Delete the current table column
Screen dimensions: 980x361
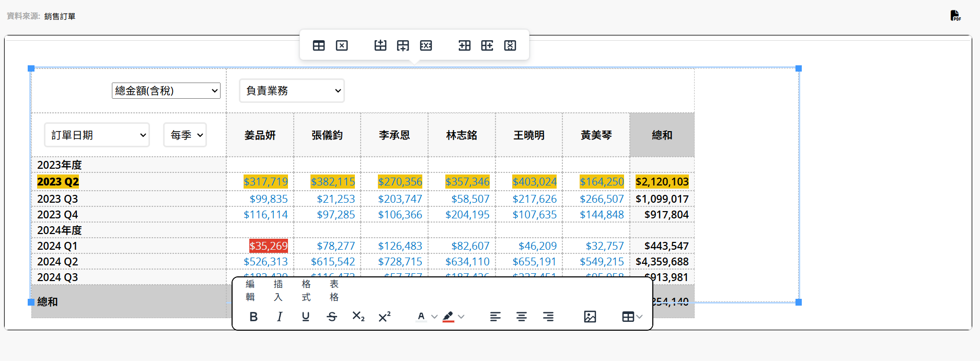tap(510, 45)
